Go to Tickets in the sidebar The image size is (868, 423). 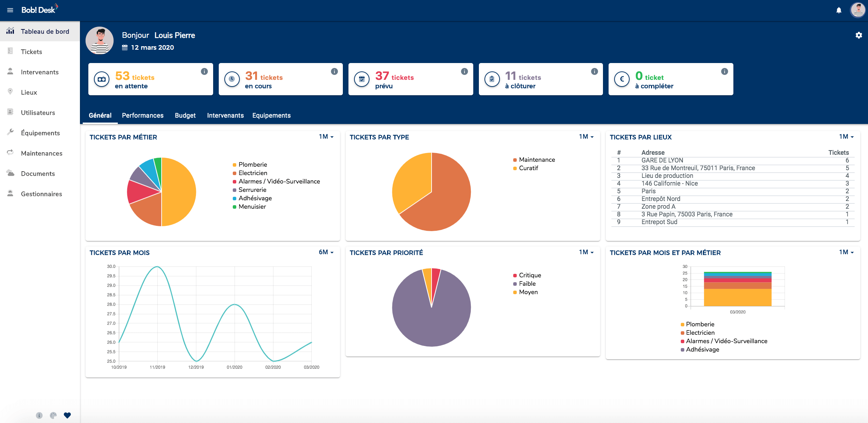(x=40, y=52)
